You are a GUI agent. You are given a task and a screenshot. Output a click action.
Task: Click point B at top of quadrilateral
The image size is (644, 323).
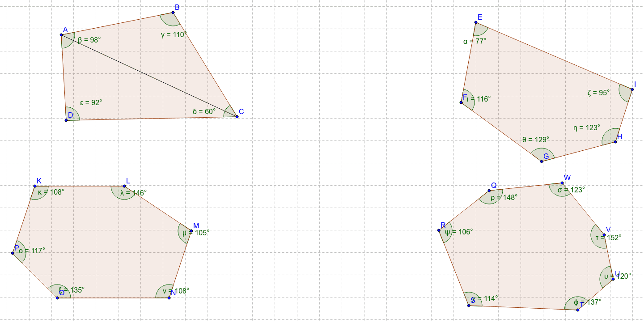point(173,13)
